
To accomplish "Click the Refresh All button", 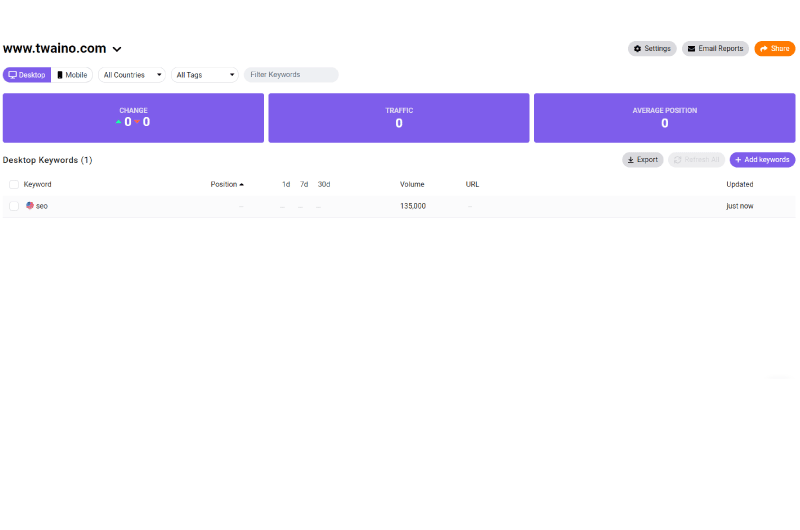I will pos(696,160).
